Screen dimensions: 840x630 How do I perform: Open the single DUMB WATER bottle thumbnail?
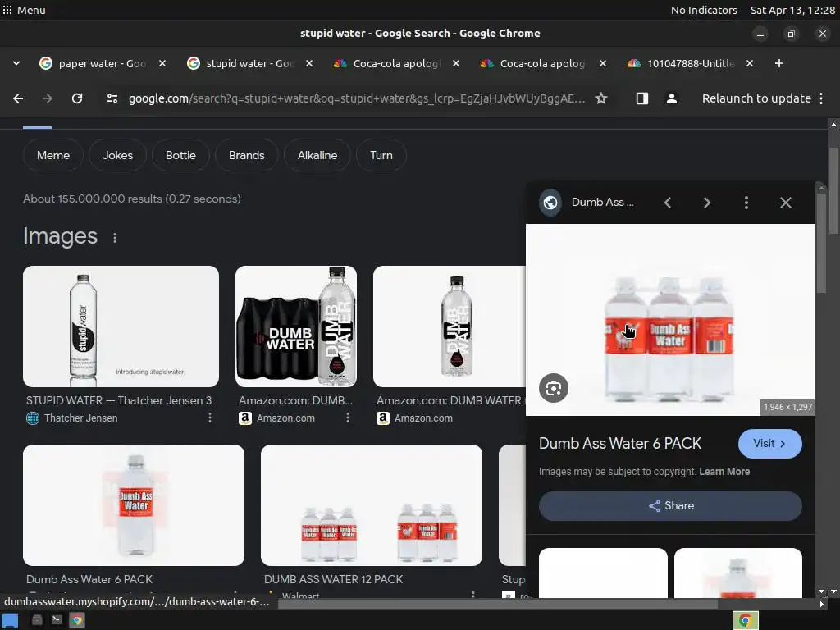449,326
